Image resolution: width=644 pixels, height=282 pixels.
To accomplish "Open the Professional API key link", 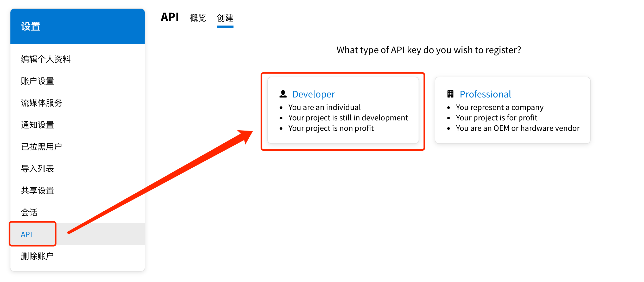I will (485, 94).
